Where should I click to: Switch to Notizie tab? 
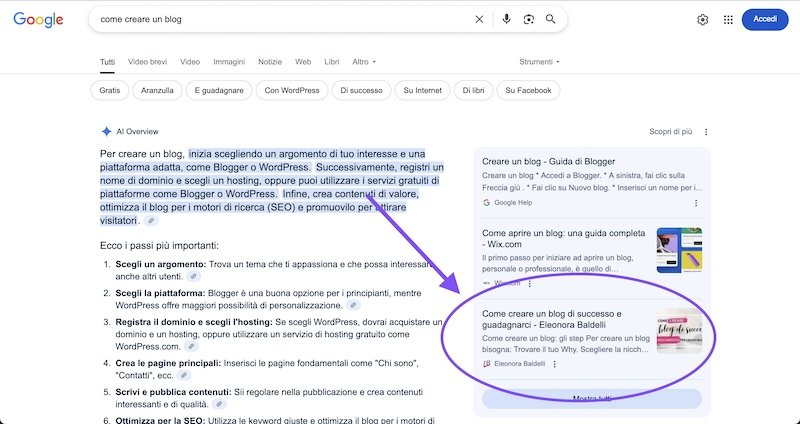click(270, 62)
